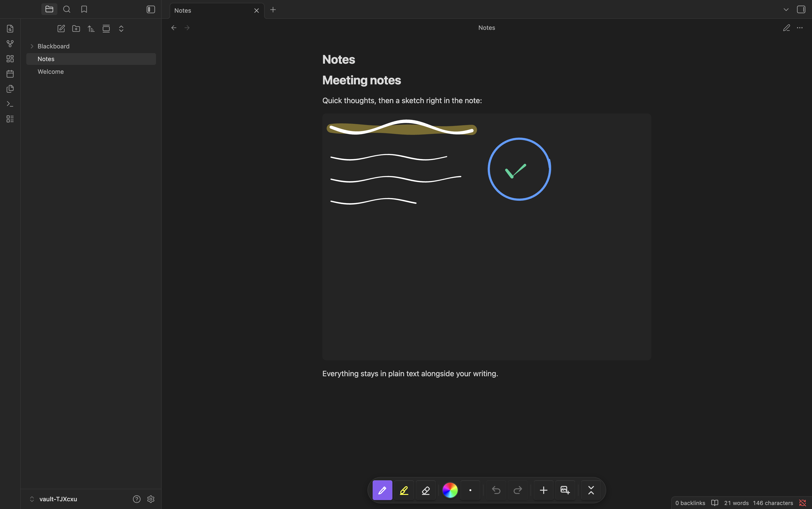
Task: Select the Eraser tool
Action: 426,490
